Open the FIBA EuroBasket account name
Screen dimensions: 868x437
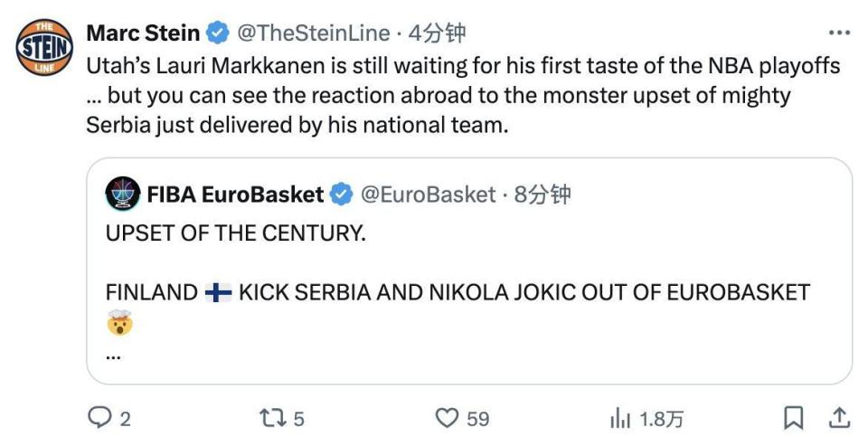coord(235,195)
